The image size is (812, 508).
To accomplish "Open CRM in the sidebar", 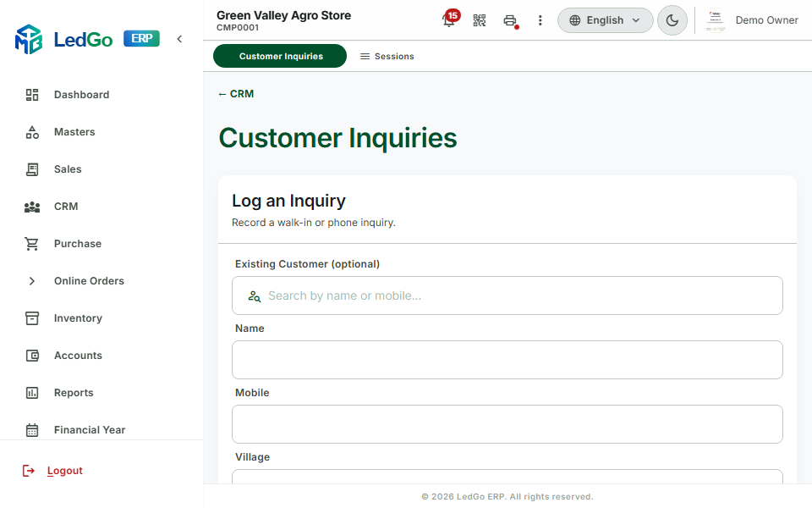I will click(x=66, y=207).
